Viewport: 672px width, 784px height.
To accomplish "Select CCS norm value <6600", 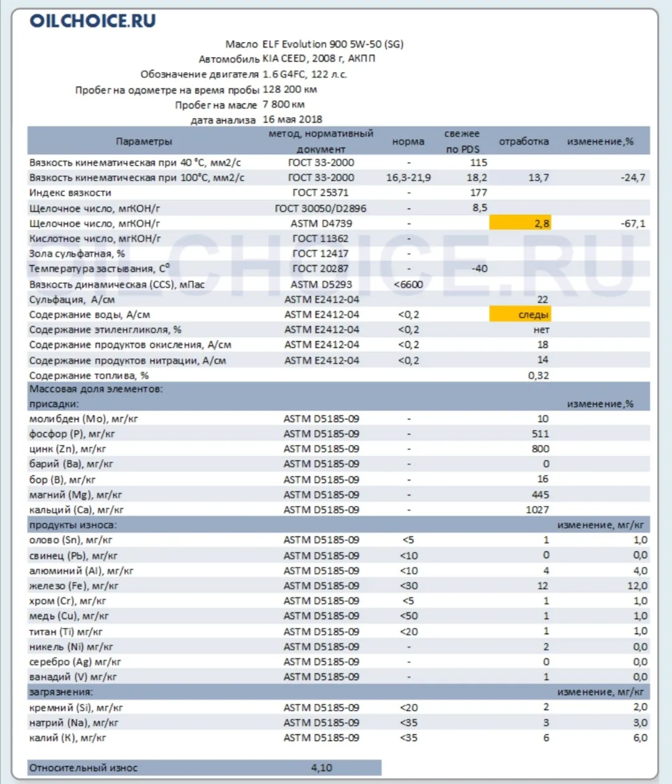I will tap(408, 284).
